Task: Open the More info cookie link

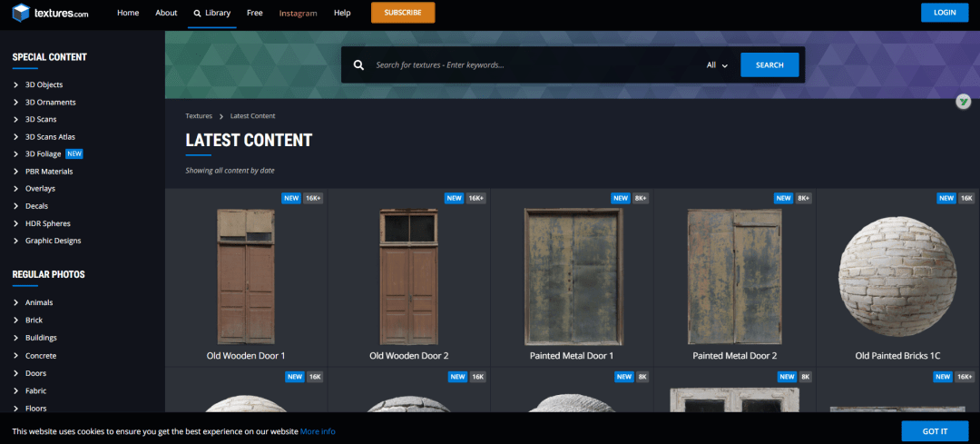Action: pyautogui.click(x=318, y=431)
